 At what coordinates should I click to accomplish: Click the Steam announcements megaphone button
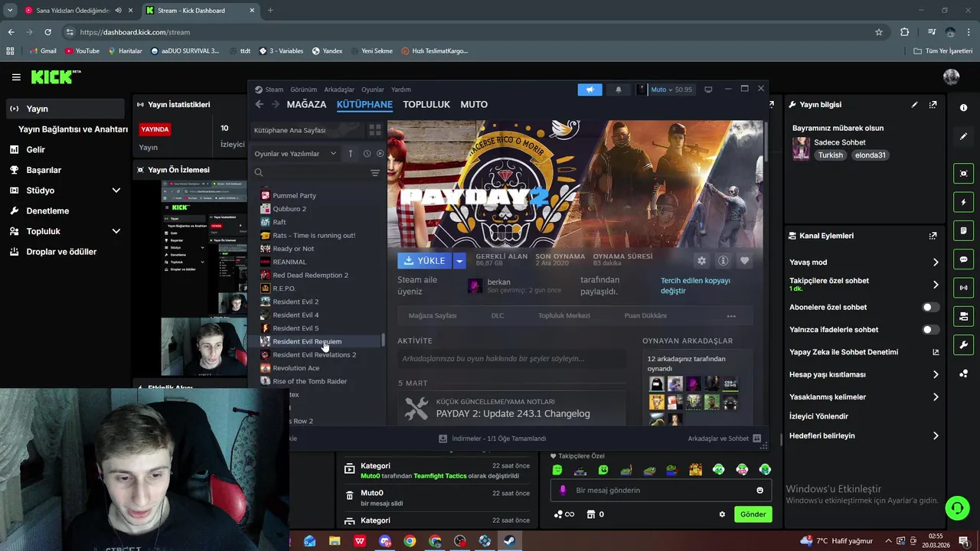tap(590, 90)
